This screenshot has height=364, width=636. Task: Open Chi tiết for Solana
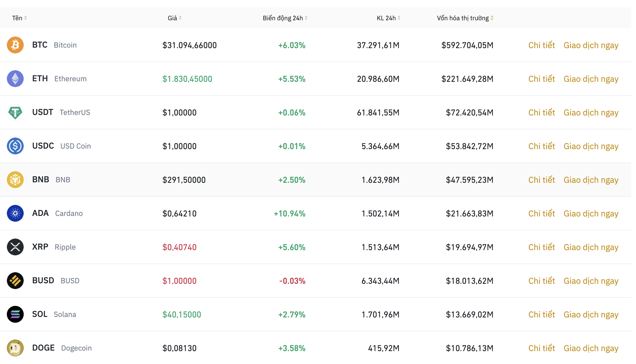tap(541, 315)
